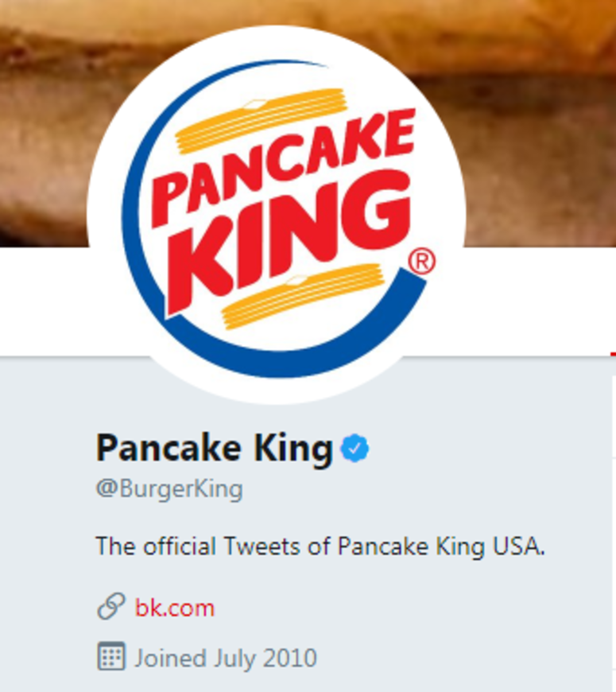Click the bottom pancake stack in logo
The height and width of the screenshot is (692, 616).
point(304,296)
